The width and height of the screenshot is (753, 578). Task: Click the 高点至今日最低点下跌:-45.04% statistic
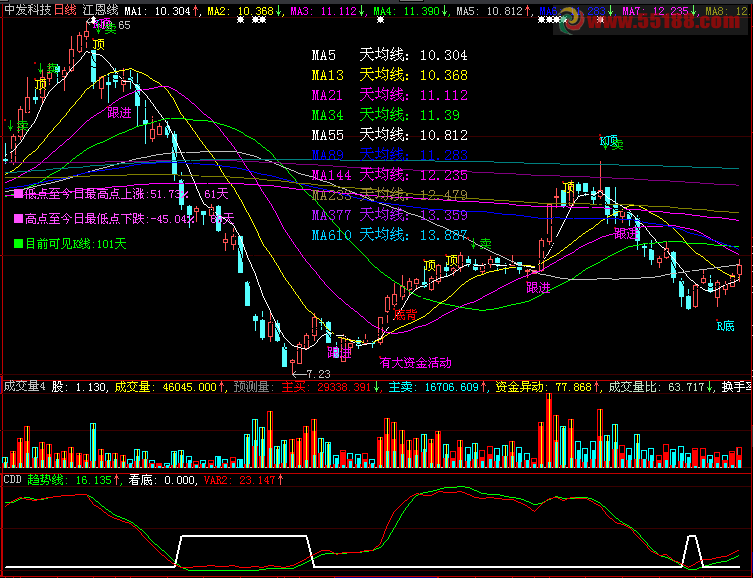point(104,219)
